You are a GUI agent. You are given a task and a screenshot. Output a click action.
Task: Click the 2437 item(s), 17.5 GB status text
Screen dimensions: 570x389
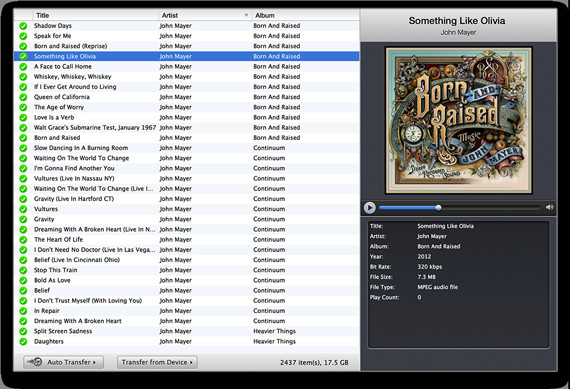tap(314, 362)
